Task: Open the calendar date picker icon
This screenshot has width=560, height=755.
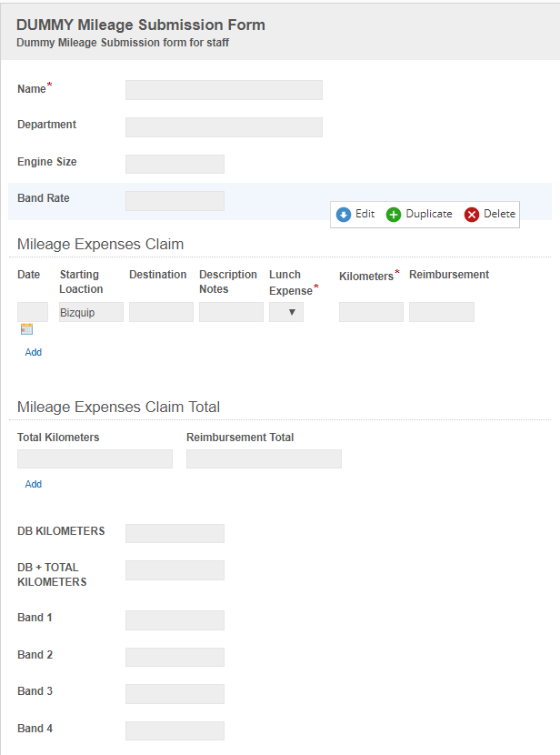Action: pos(27,329)
